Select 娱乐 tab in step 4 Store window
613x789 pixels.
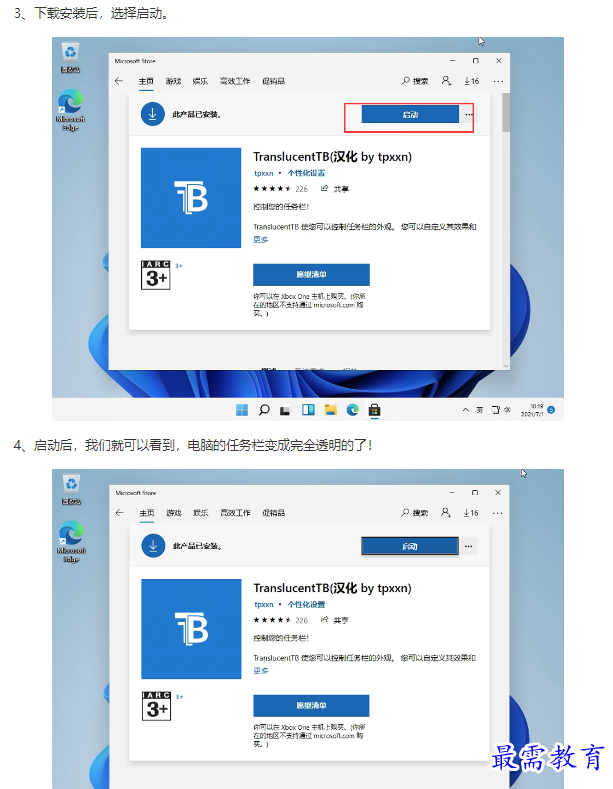[x=200, y=513]
